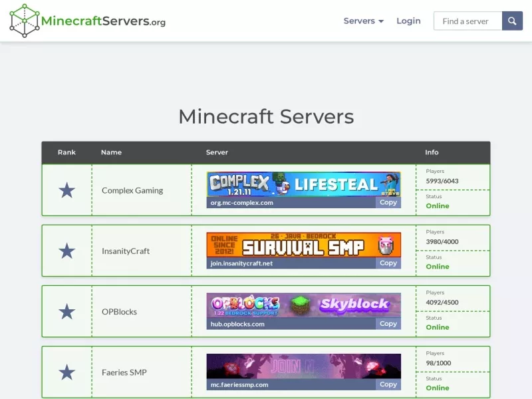Click the magnifying glass search button
532x399 pixels.
coord(512,21)
